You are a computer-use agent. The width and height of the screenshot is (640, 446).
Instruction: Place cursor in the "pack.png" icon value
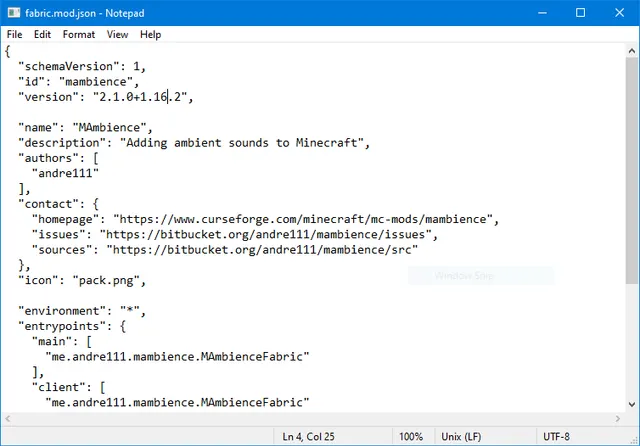tap(106, 281)
